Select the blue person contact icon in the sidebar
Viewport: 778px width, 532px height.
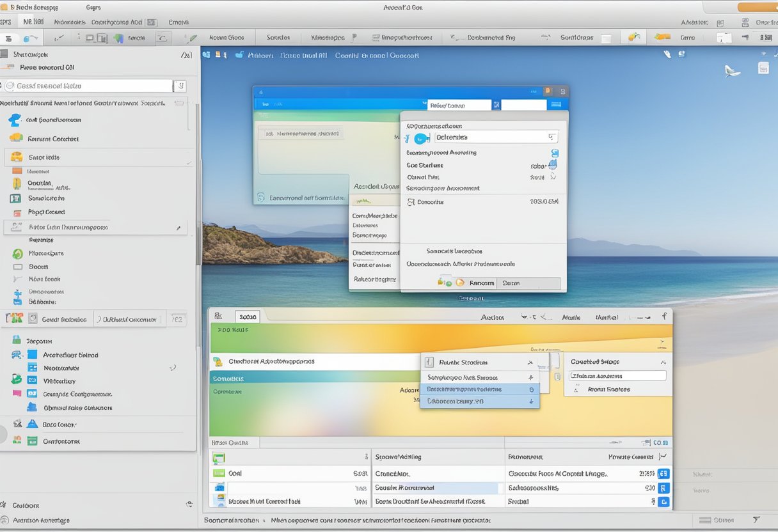pos(14,120)
